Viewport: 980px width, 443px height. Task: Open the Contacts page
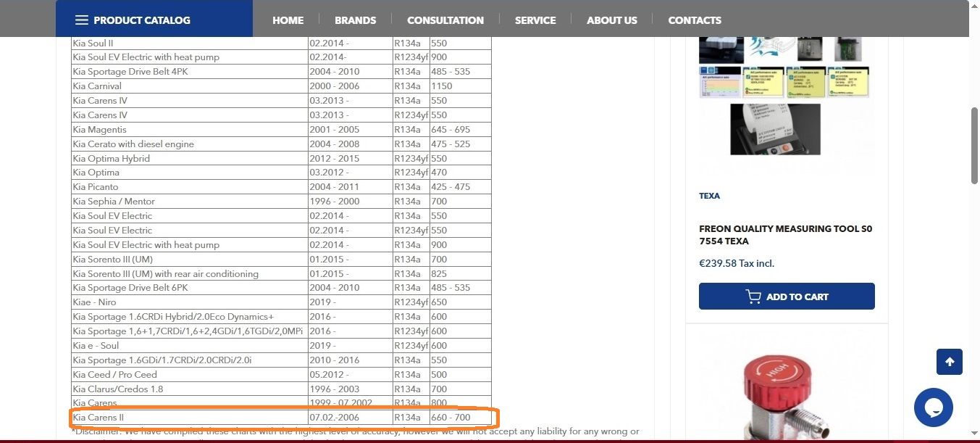695,20
